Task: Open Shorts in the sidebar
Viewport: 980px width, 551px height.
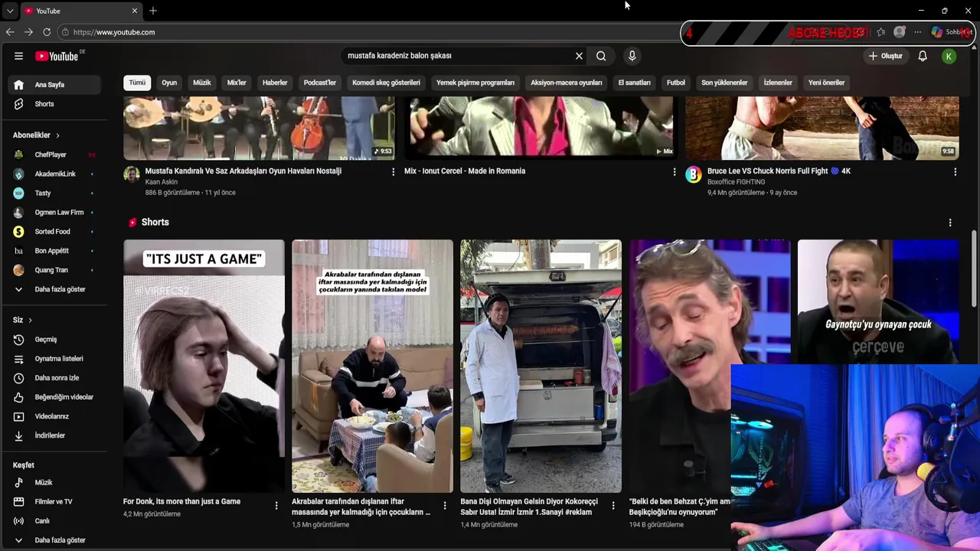Action: 54,104
